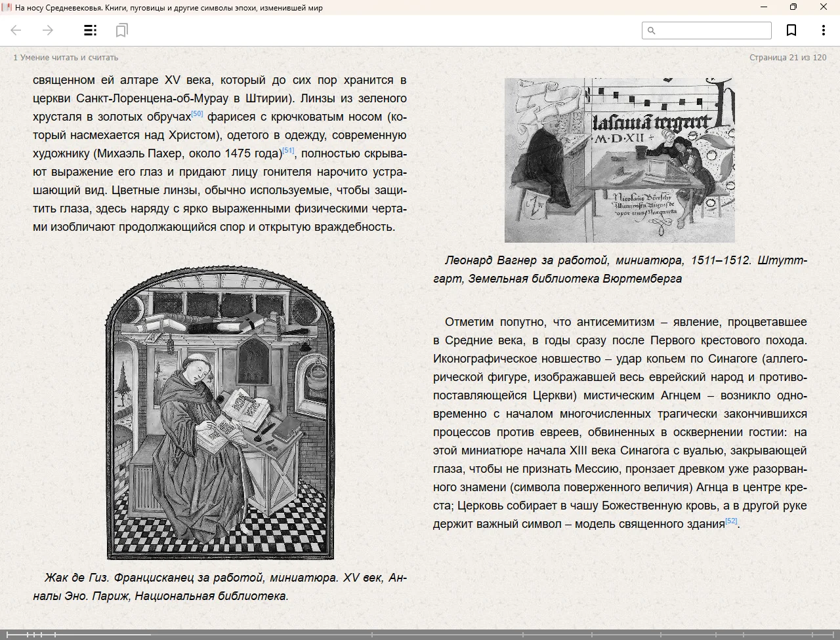Viewport: 840px width, 640px height.
Task: Add a bookmark for this page
Action: [x=791, y=30]
